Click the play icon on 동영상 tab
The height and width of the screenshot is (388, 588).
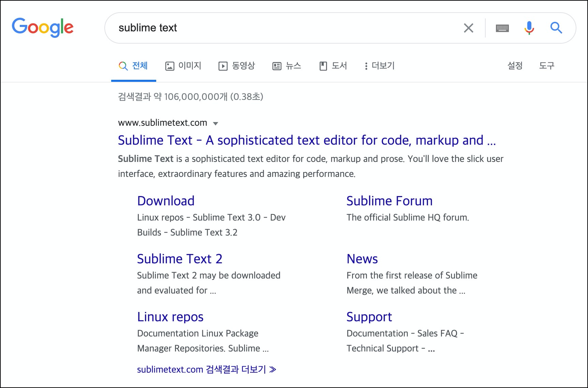tap(223, 66)
